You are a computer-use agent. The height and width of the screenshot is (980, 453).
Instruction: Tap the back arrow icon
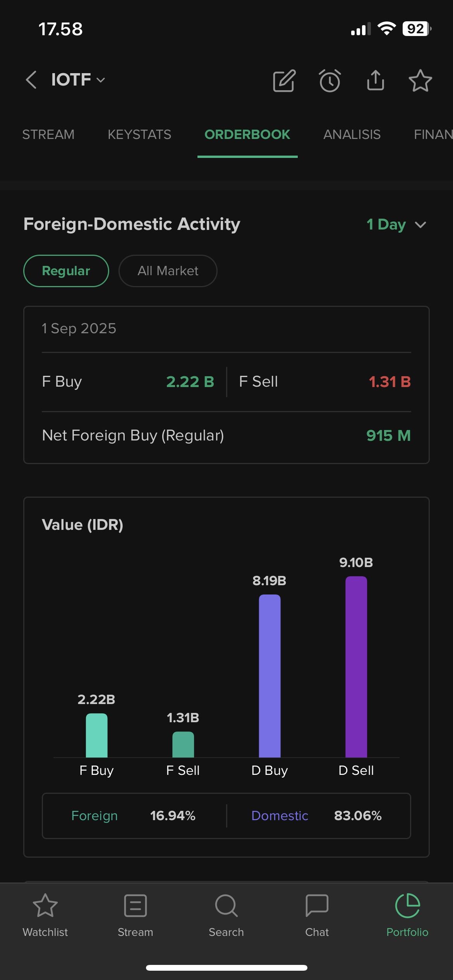[31, 80]
